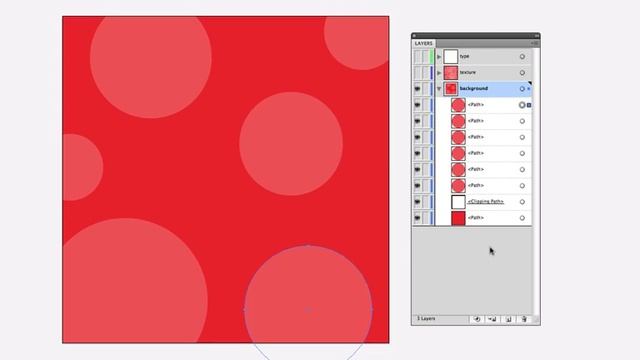
Task: Click the Delete Selection trash icon
Action: [524, 319]
